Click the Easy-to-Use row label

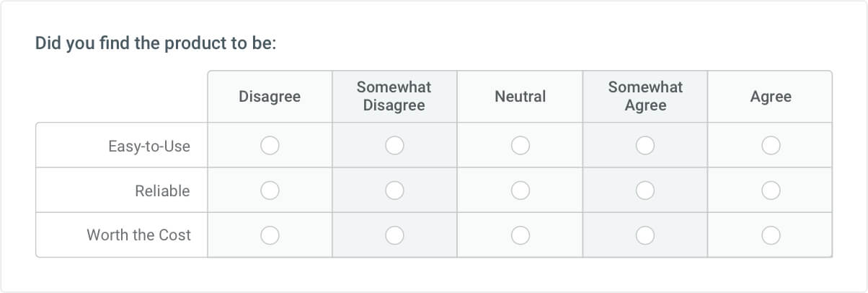[149, 146]
